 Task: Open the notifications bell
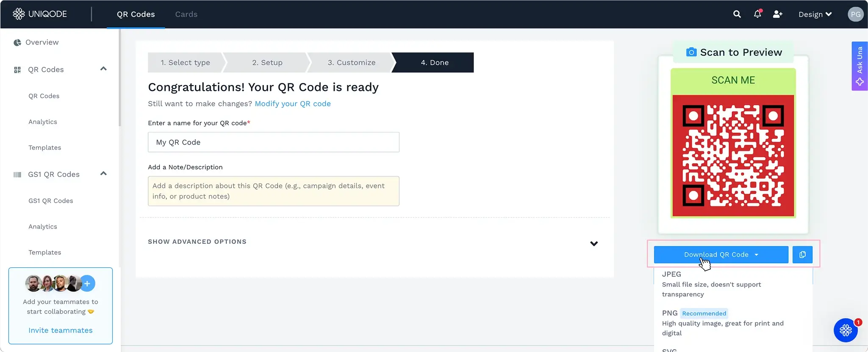pyautogui.click(x=757, y=14)
